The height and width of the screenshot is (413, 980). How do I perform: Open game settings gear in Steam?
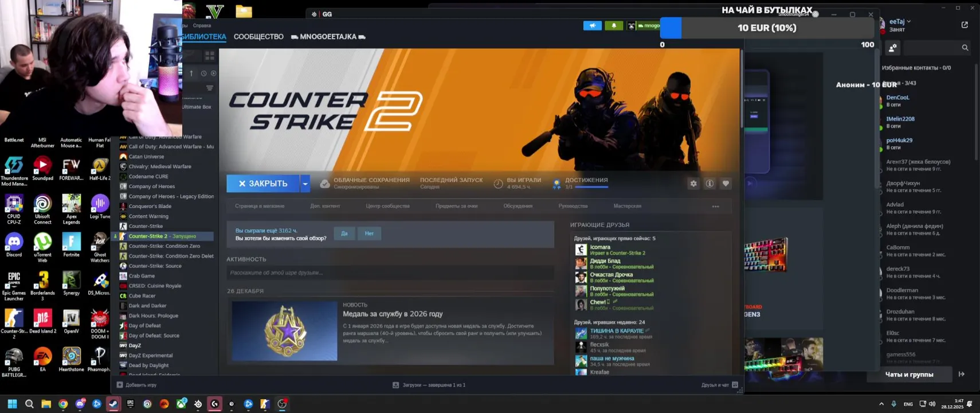[x=693, y=184]
